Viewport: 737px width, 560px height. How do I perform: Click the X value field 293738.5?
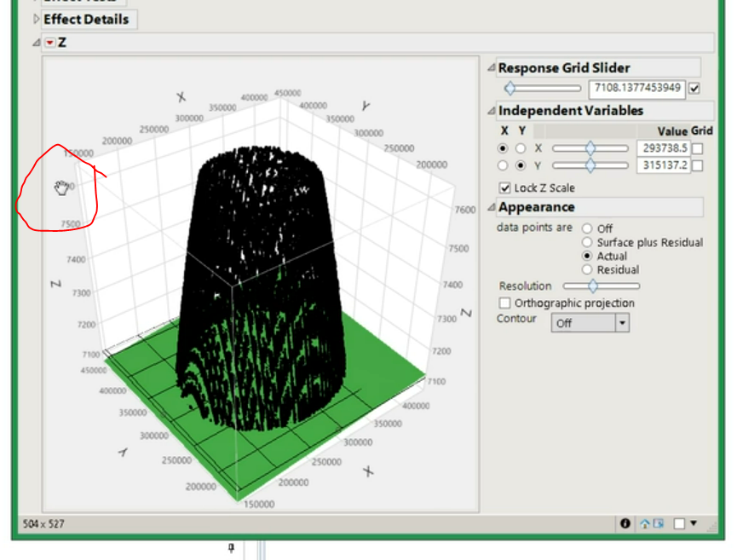[x=664, y=148]
